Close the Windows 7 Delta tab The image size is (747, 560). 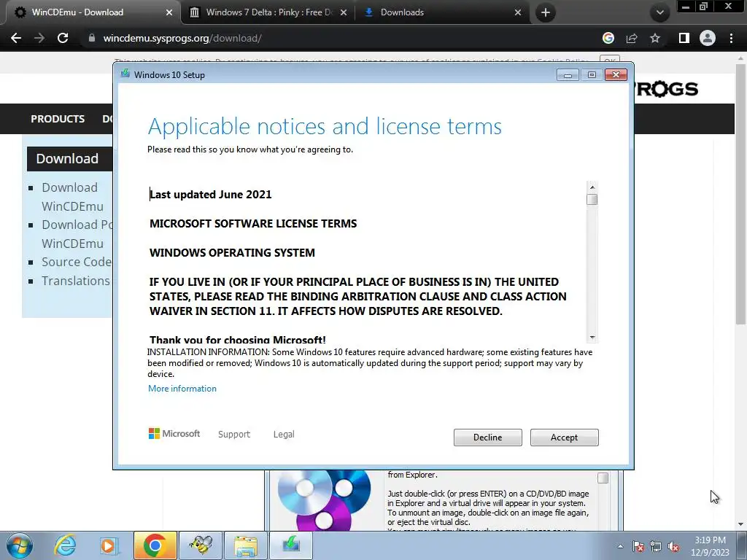[344, 12]
